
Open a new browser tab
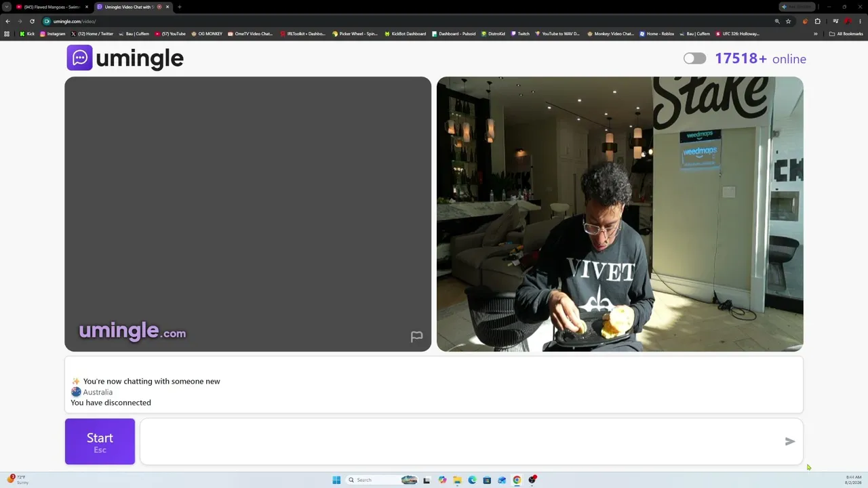click(179, 7)
